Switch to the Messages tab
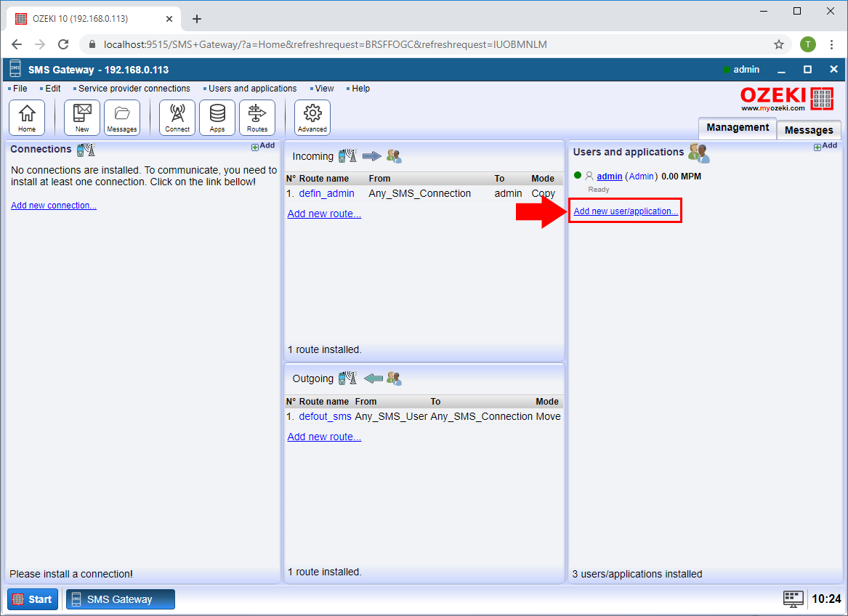Image resolution: width=848 pixels, height=616 pixels. tap(809, 130)
